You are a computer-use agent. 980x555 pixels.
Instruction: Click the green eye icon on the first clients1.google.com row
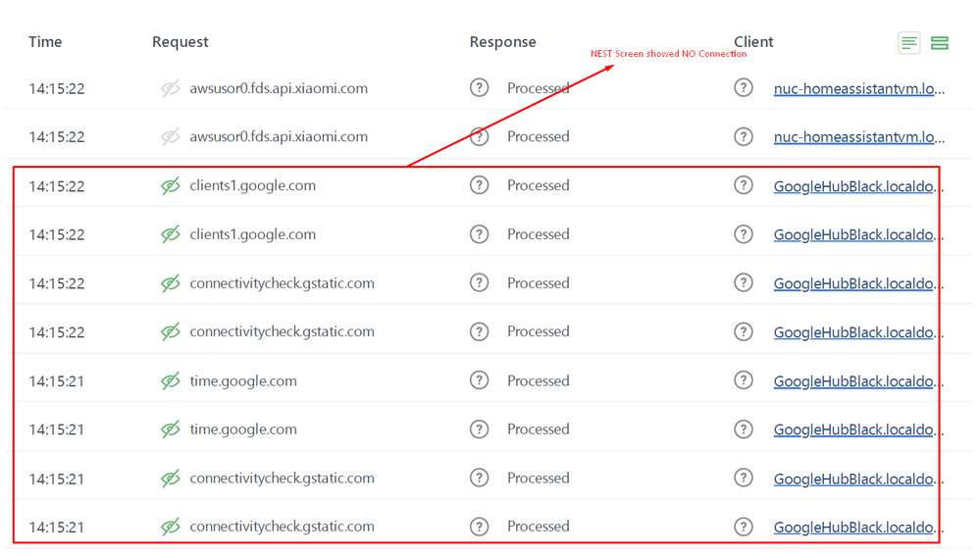click(x=171, y=185)
